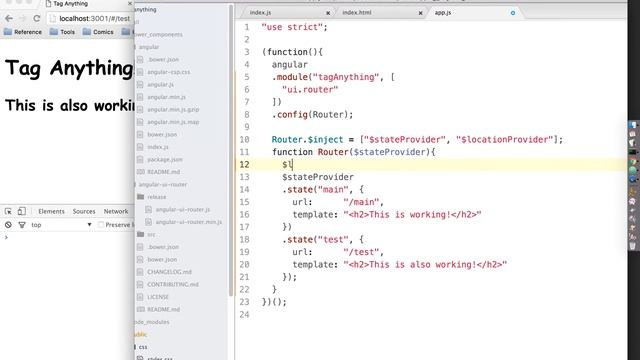This screenshot has height=360, width=640.
Task: Click the file tree vertical scrollbar
Action: tap(231, 151)
